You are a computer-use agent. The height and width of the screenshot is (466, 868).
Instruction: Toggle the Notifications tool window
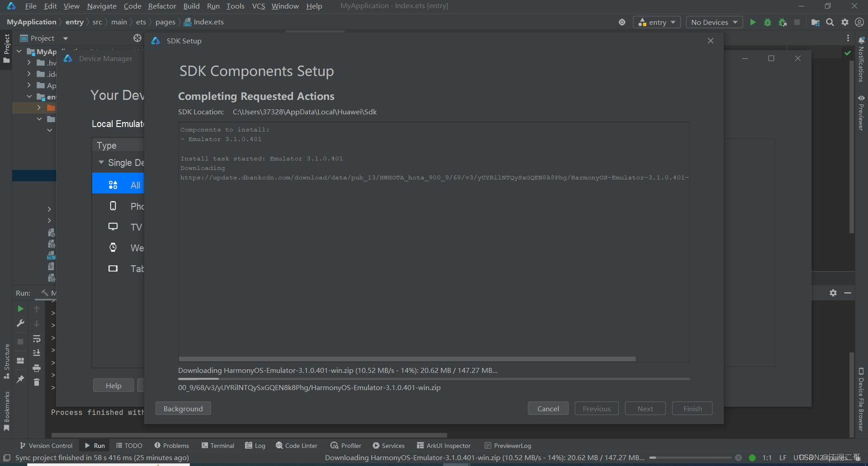(x=861, y=60)
